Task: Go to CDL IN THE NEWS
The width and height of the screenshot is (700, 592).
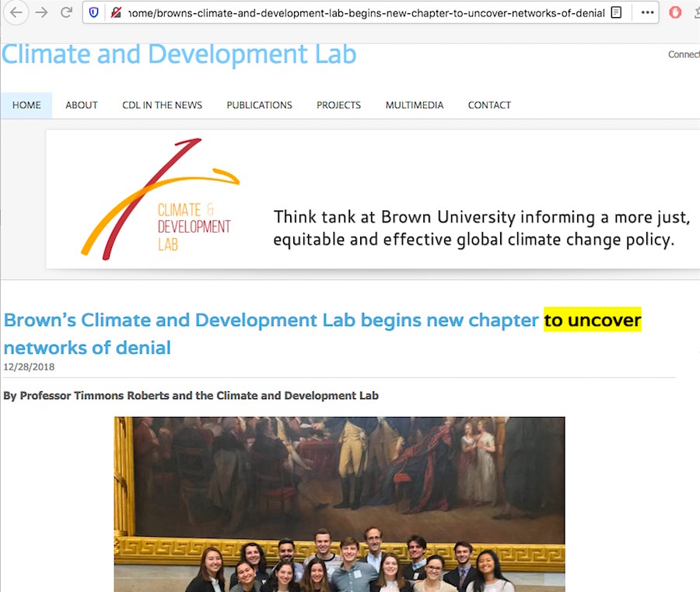Action: click(x=162, y=105)
